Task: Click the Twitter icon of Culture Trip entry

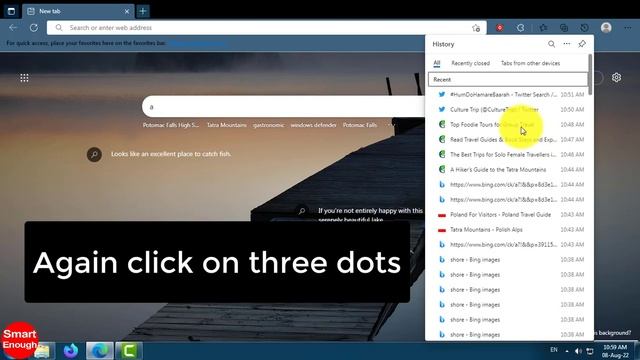Action: pyautogui.click(x=442, y=109)
